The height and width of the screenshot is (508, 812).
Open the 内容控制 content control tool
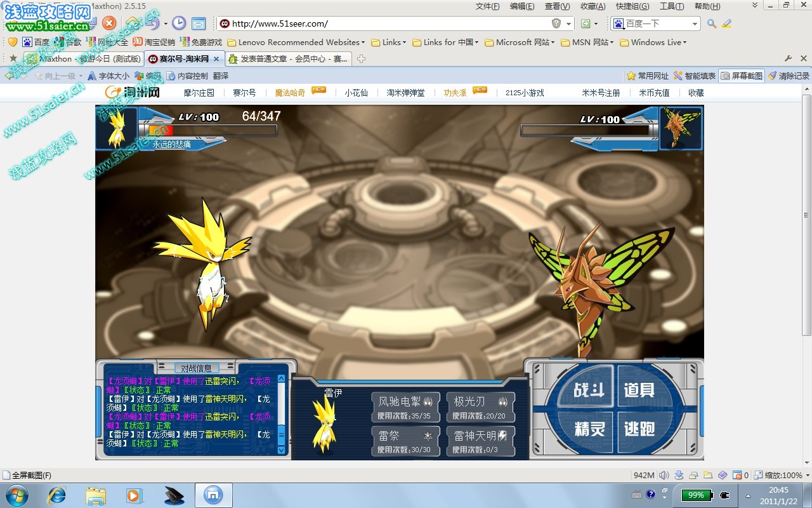[187, 76]
